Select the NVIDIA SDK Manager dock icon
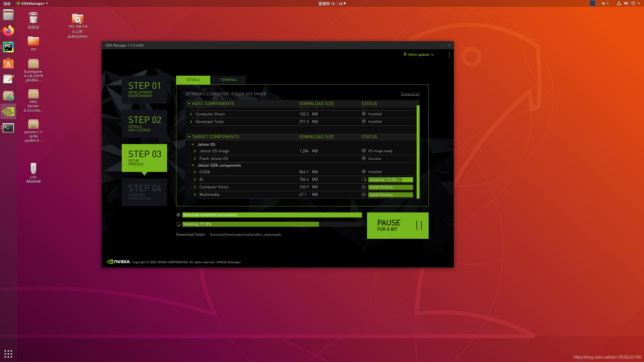Image resolution: width=644 pixels, height=362 pixels. (8, 111)
